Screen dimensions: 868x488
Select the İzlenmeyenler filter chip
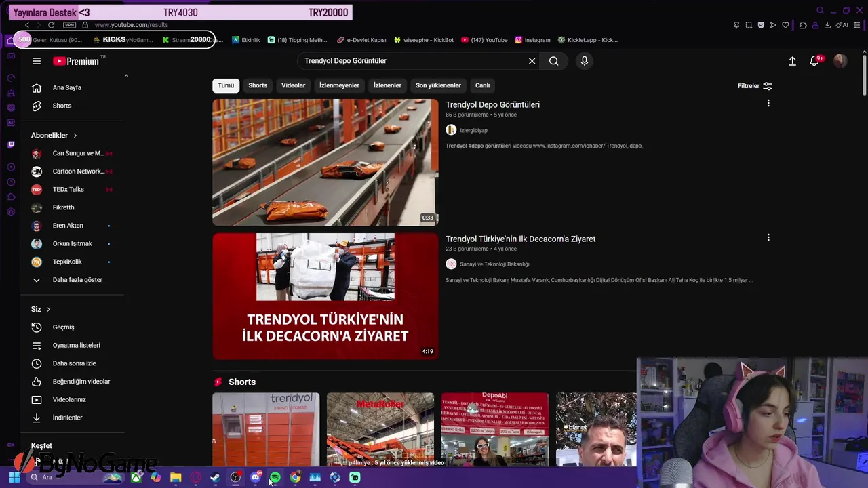tap(339, 85)
